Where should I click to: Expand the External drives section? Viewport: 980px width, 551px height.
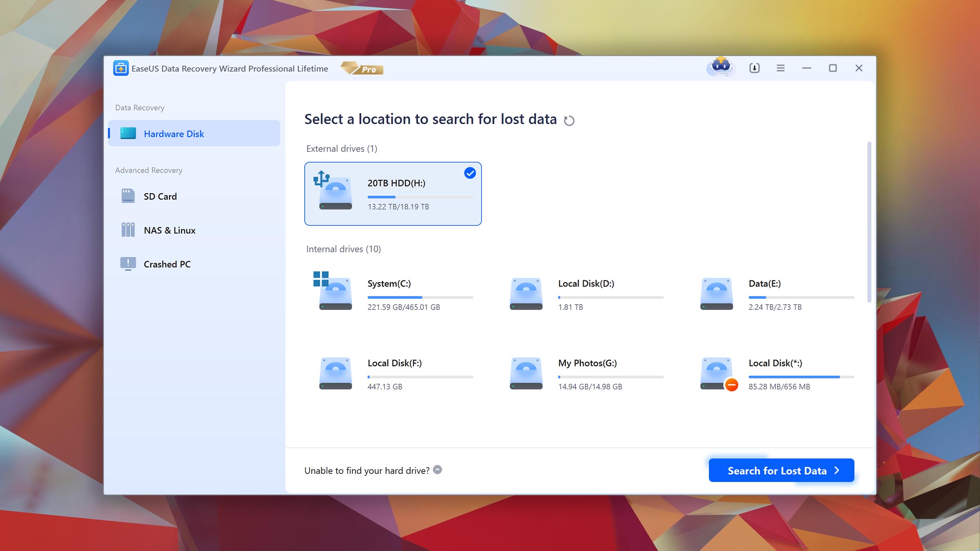(341, 148)
